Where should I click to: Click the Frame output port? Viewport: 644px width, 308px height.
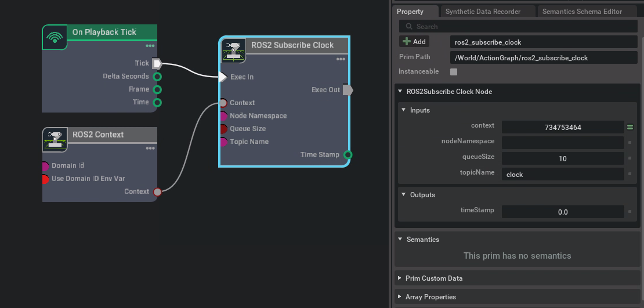pyautogui.click(x=157, y=89)
